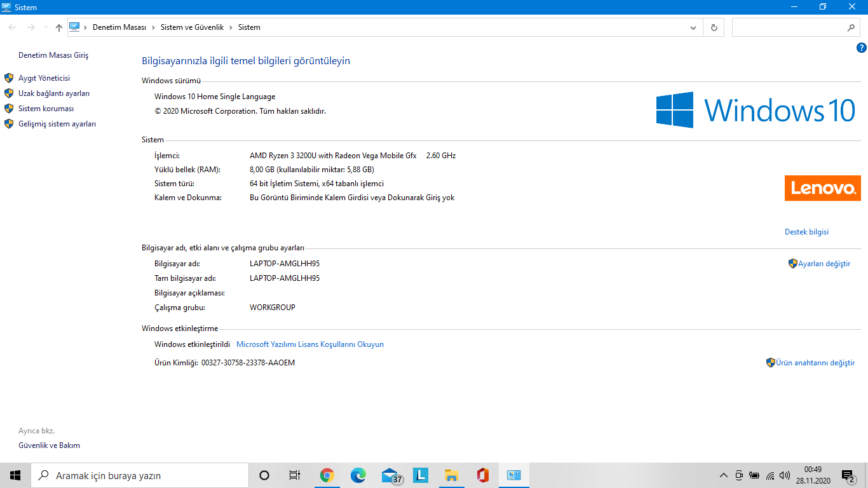
Task: Click the Windows 10 Home Single Language text
Action: click(x=215, y=97)
